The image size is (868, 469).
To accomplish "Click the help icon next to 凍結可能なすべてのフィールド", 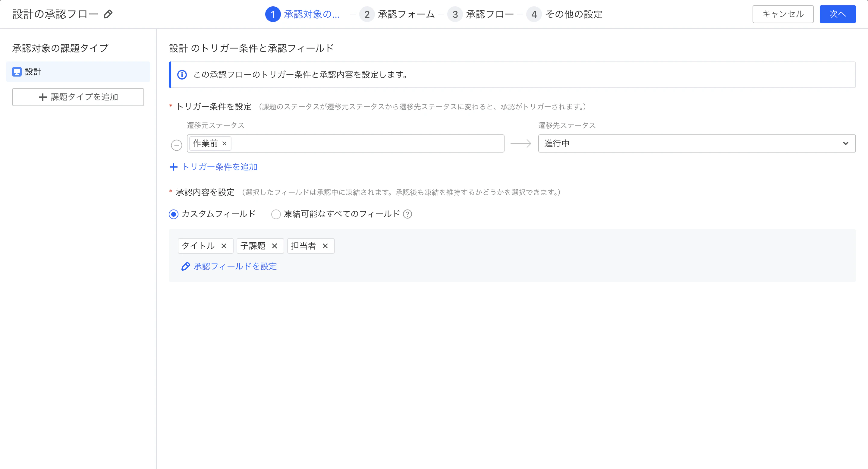I will pyautogui.click(x=407, y=214).
